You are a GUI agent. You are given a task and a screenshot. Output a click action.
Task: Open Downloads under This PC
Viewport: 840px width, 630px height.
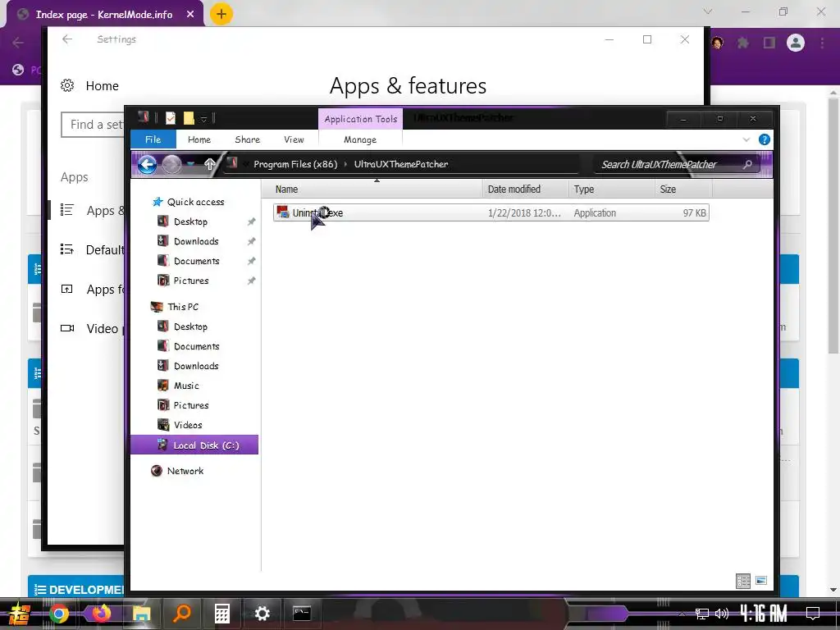click(x=196, y=367)
